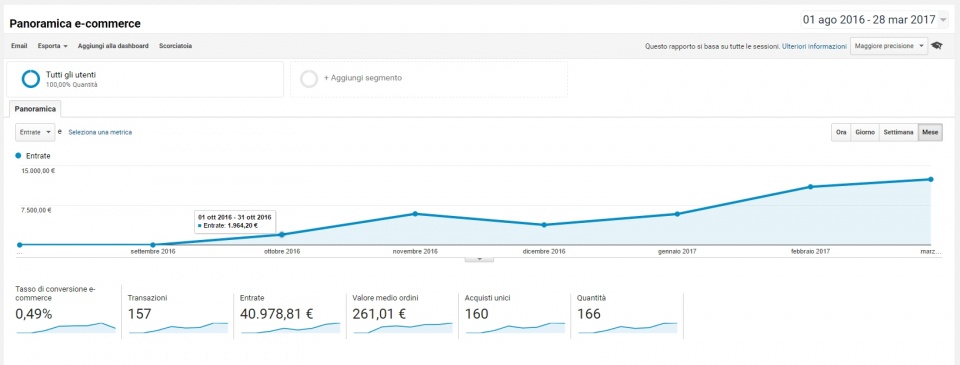Image resolution: width=960 pixels, height=365 pixels.
Task: Click the ottobre 2016 data point on chart
Action: pos(282,235)
